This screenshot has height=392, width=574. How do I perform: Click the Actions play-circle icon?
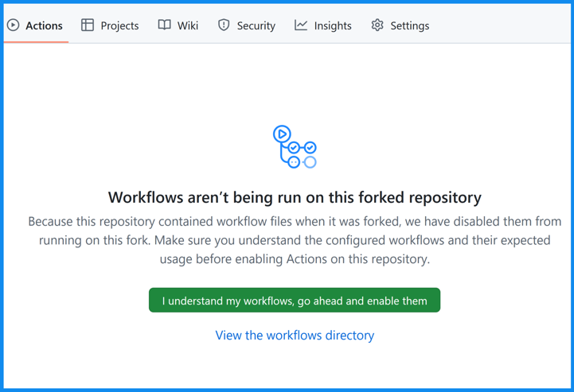pos(13,25)
